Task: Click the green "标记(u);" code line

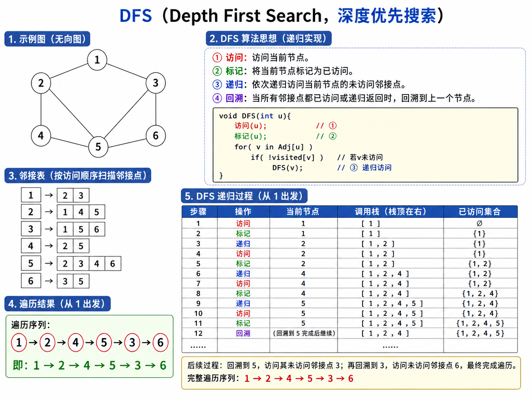Action: [251, 136]
